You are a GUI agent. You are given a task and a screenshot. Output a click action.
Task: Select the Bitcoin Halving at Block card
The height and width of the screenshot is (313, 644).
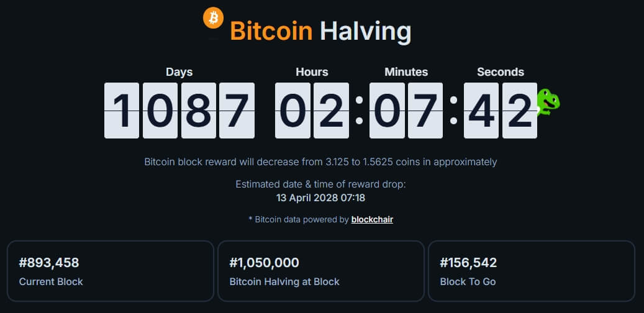(320, 271)
